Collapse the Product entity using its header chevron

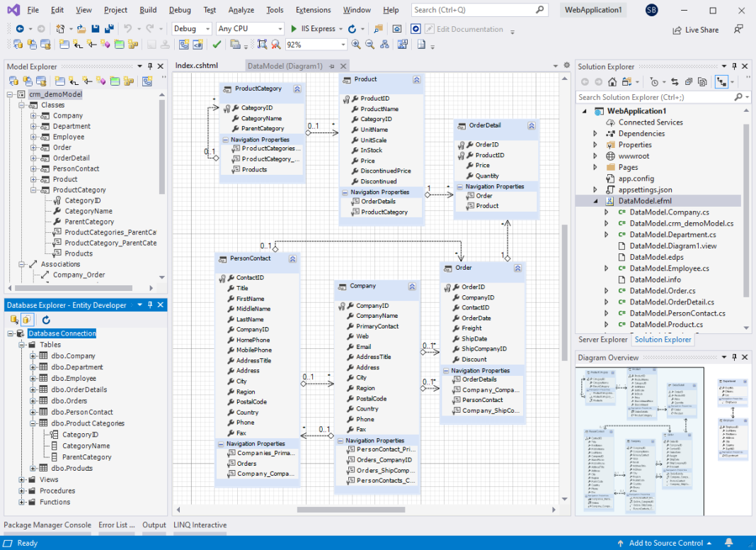point(416,79)
